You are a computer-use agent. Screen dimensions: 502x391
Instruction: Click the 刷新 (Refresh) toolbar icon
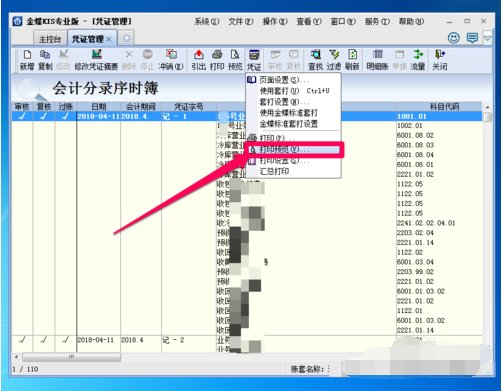(x=352, y=60)
